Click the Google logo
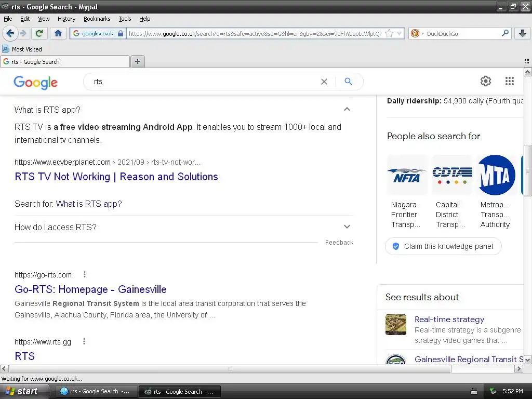Image resolution: width=532 pixels, height=399 pixels. [36, 83]
